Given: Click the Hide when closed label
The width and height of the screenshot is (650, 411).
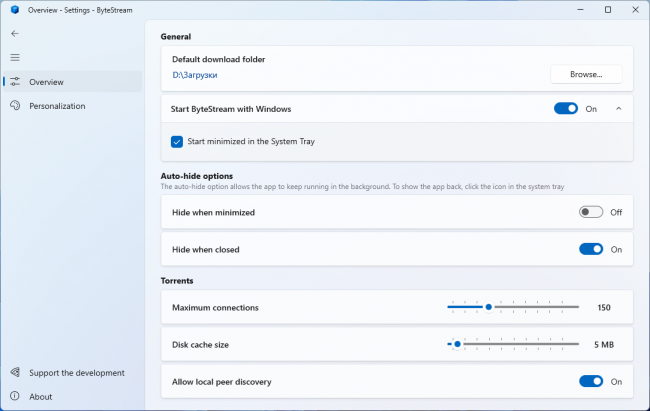Looking at the screenshot, I should point(206,250).
